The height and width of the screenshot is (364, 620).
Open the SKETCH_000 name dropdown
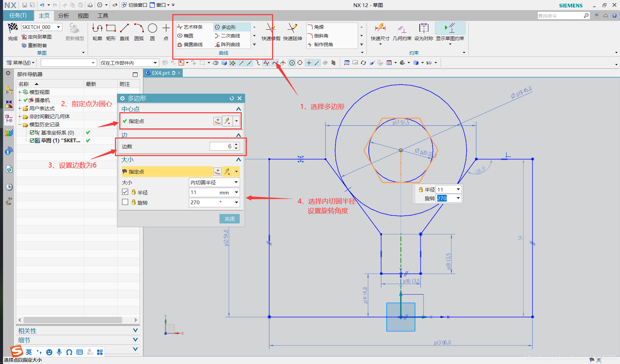click(59, 27)
